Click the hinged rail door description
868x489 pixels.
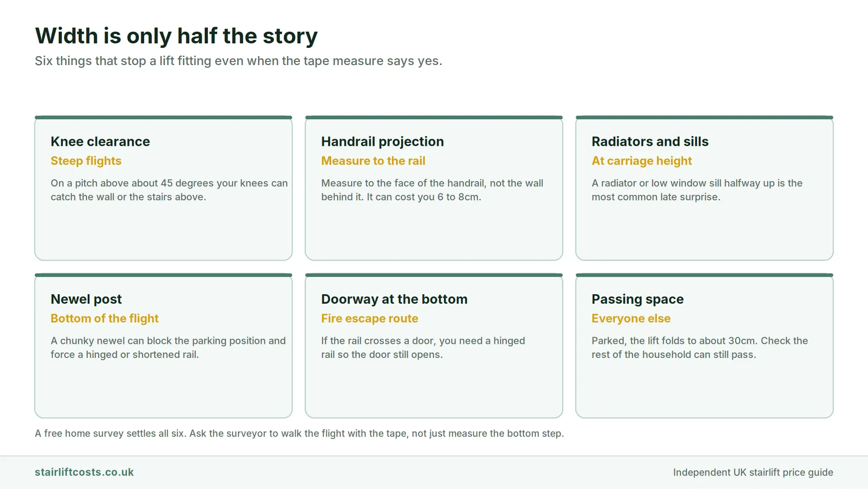coord(423,348)
